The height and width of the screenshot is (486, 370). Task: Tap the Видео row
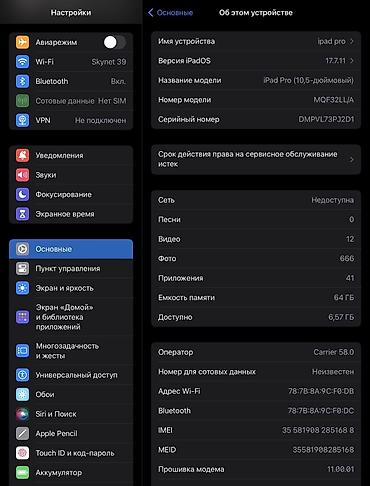(256, 239)
